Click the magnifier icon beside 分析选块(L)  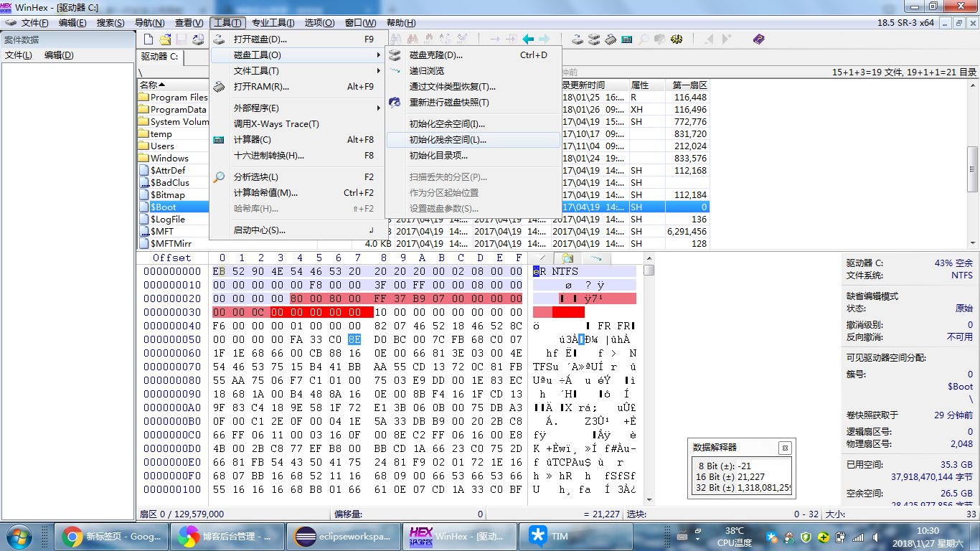point(220,177)
